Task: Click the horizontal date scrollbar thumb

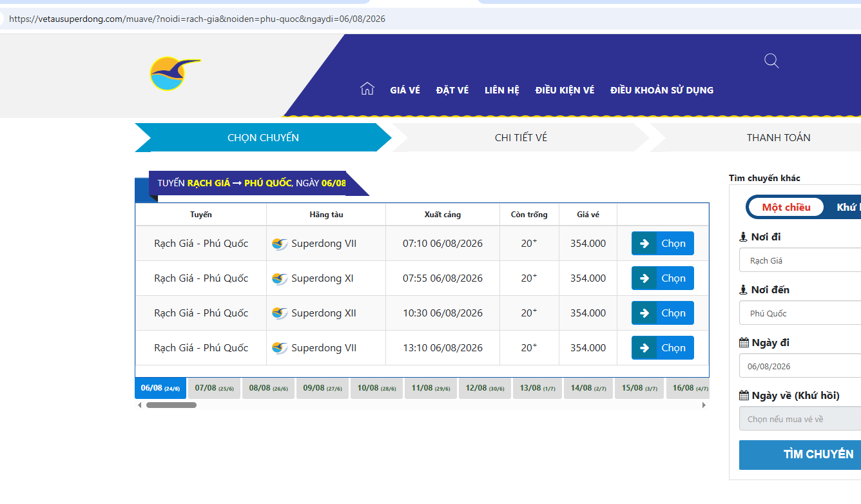Action: tap(171, 405)
